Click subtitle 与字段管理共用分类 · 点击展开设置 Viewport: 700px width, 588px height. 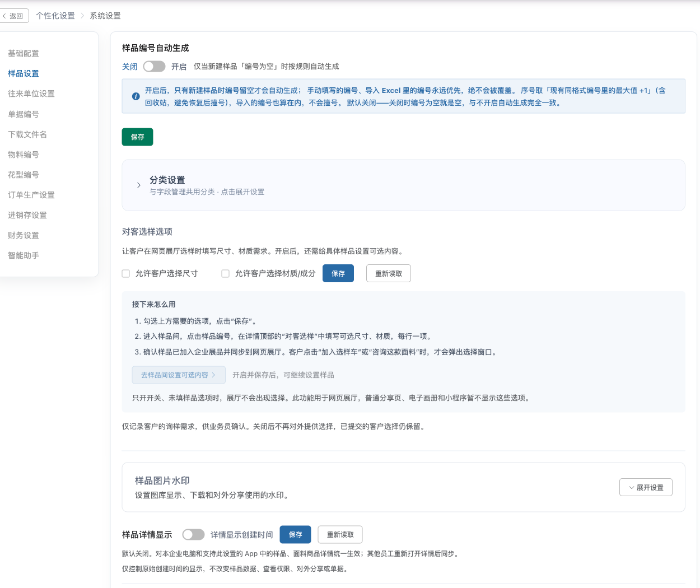[x=207, y=192]
